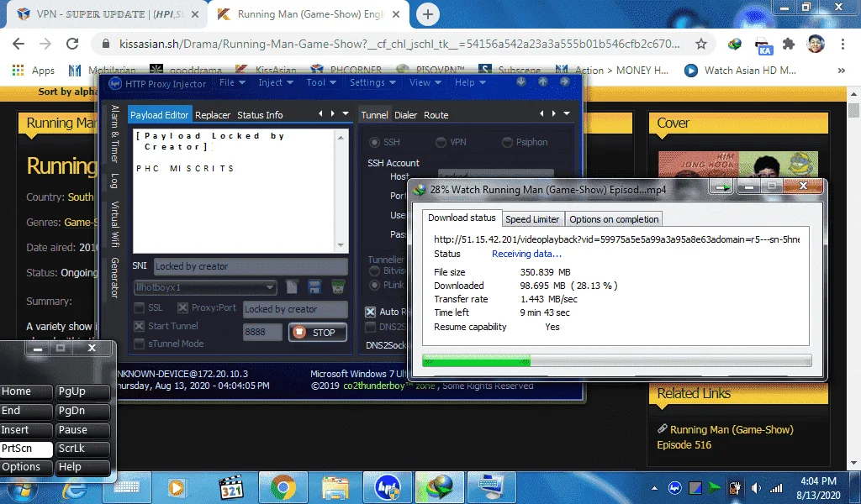The width and height of the screenshot is (861, 504).
Task: Click the SNI input field
Action: tap(251, 266)
